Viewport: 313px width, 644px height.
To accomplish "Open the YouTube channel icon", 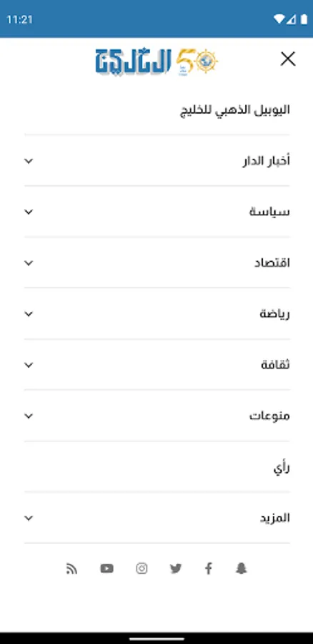I will click(x=106, y=568).
